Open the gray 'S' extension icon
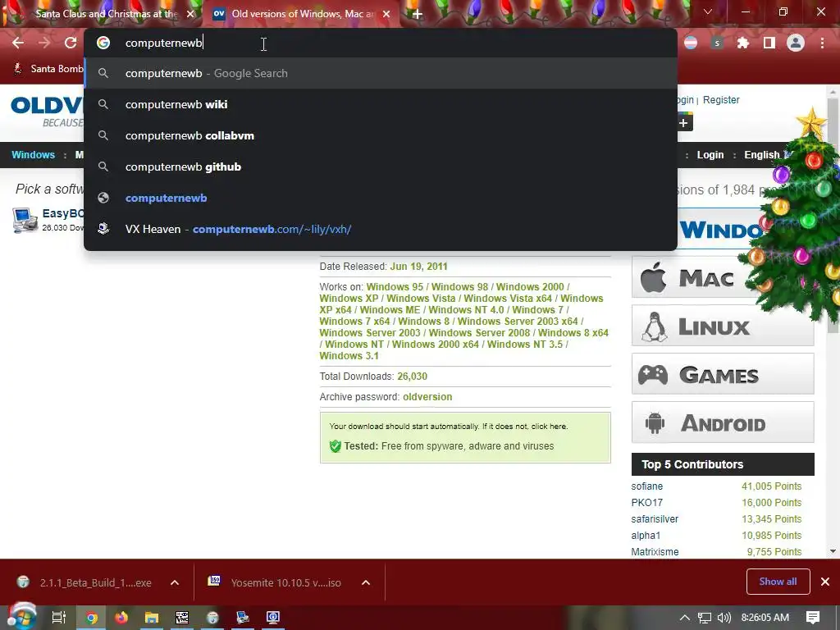 click(x=717, y=43)
